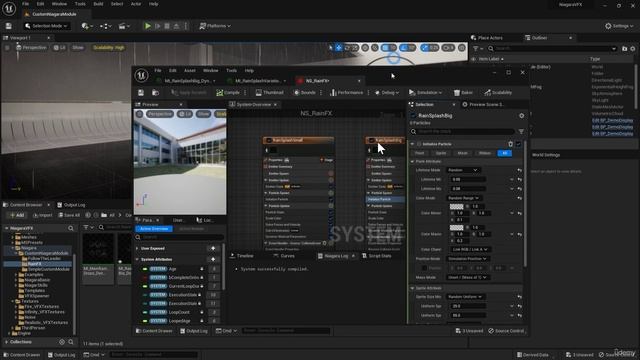The height and width of the screenshot is (360, 640).
Task: Click the Color Maximum color swatch
Action: tap(456, 228)
